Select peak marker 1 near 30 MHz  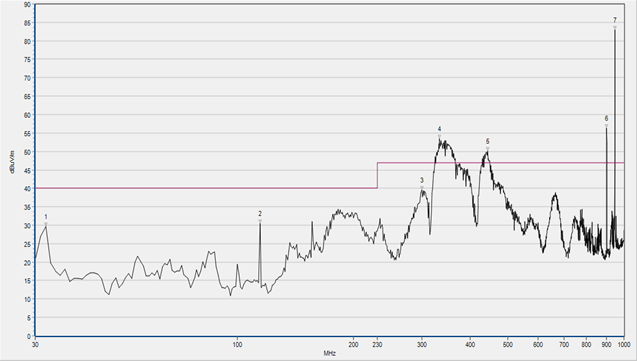(46, 224)
